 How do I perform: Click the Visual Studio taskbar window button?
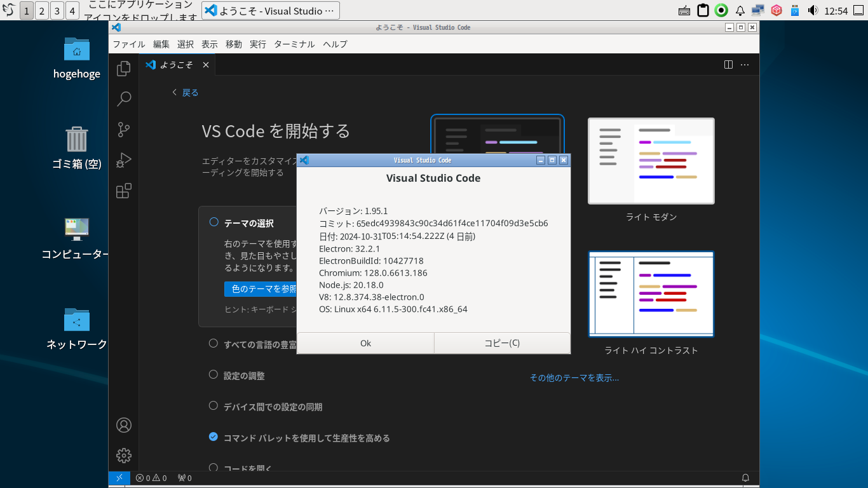pos(271,10)
